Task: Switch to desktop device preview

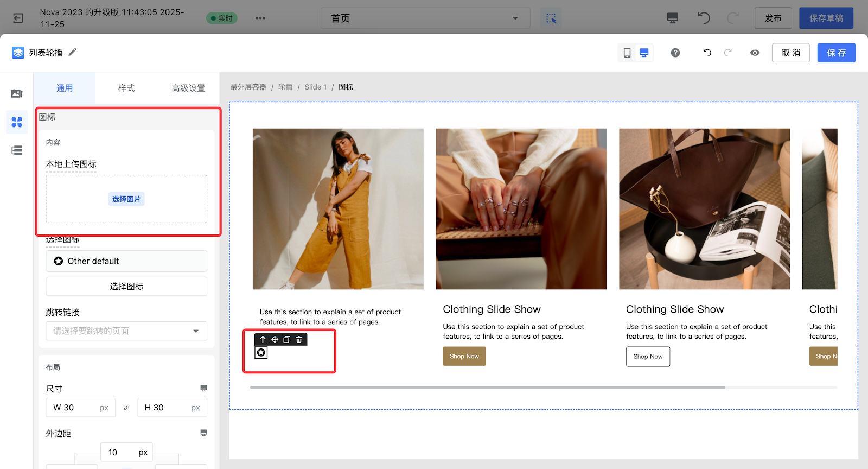Action: 644,53
